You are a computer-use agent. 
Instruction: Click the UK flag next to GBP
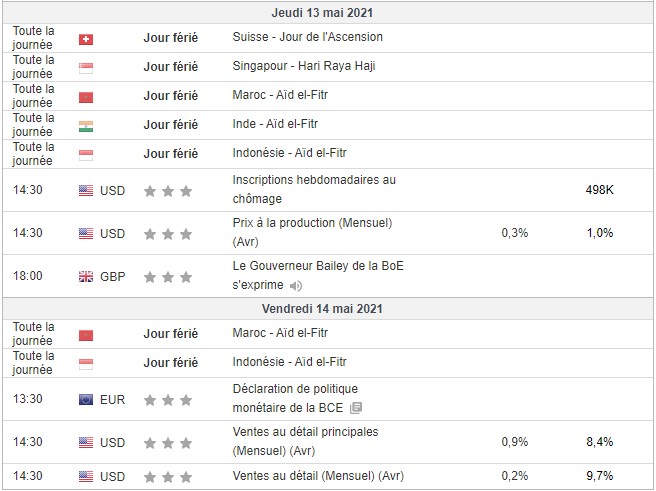[x=85, y=277]
